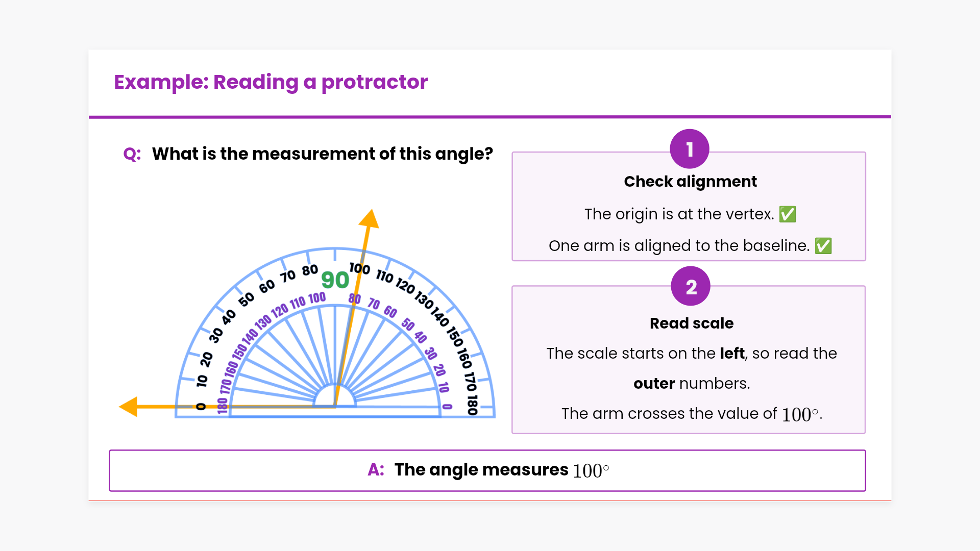Image resolution: width=980 pixels, height=551 pixels.
Task: Click the purple Q: label
Action: pos(132,154)
